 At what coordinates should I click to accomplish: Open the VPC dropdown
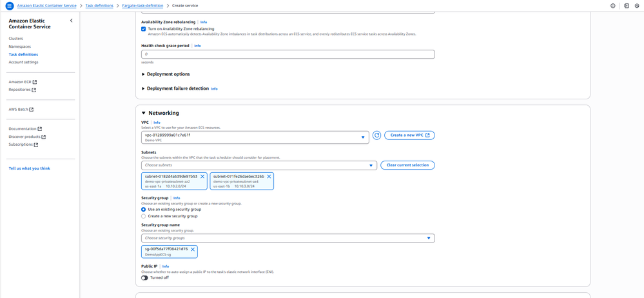tap(255, 137)
